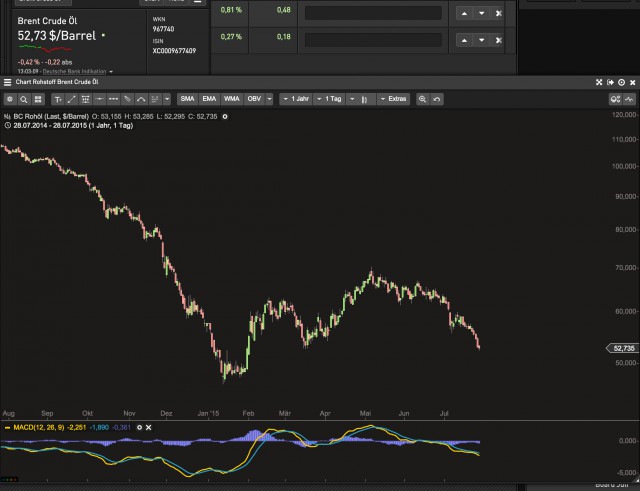Expand more drawing tools dropdown arrow
Image resolution: width=640 pixels, height=491 pixels.
point(167,99)
